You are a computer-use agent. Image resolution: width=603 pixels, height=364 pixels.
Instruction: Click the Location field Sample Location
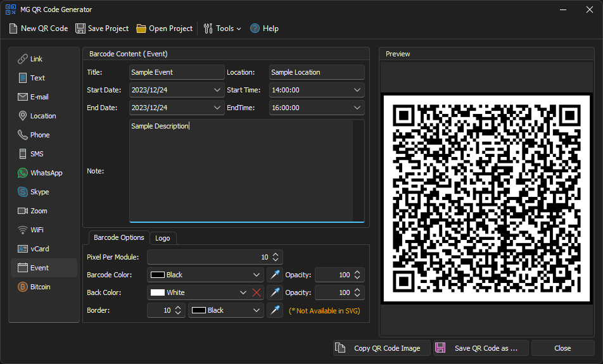pos(317,72)
